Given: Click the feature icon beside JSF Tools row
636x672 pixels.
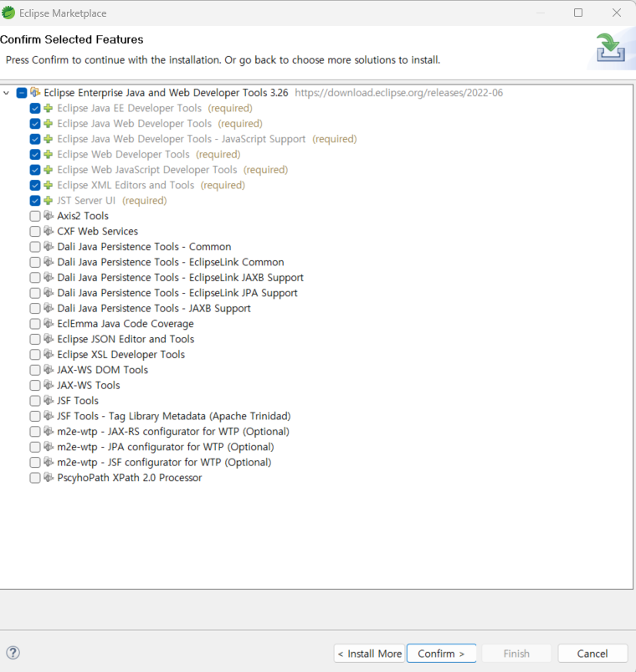Looking at the screenshot, I should (49, 400).
